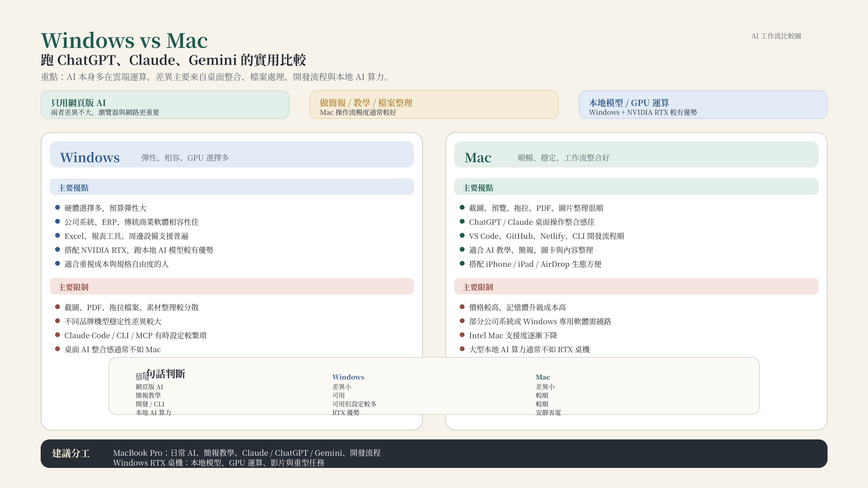868x488 pixels.
Task: Click the '建議分工' label in the dark footer
Action: (x=71, y=453)
